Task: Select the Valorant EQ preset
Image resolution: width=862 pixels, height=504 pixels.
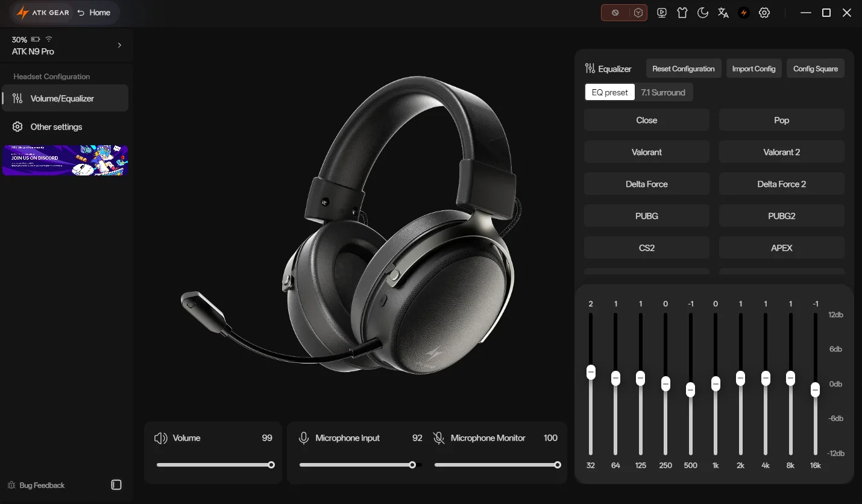Action: point(647,152)
